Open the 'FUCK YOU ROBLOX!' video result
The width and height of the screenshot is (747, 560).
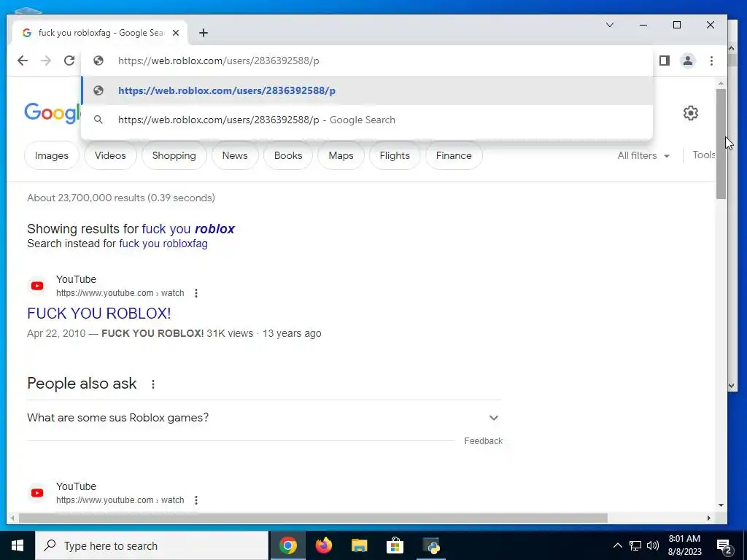tap(99, 314)
